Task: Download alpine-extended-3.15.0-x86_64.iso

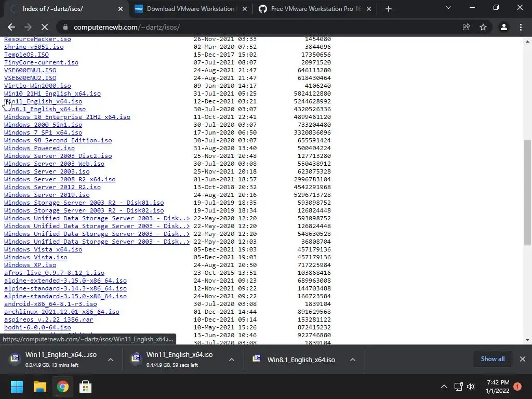Action: 65,281
